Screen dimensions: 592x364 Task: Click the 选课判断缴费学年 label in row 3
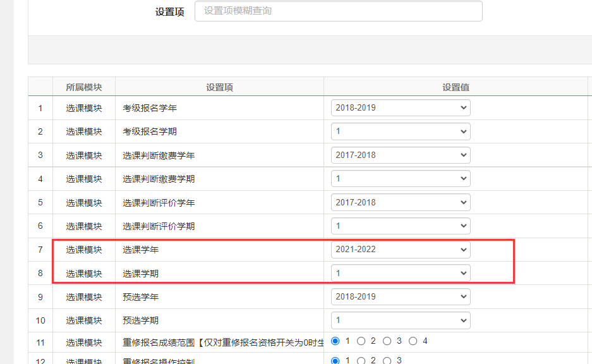[x=159, y=155]
